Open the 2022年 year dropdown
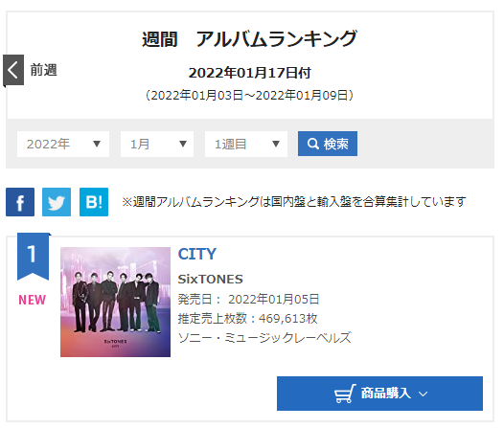The width and height of the screenshot is (504, 428). (x=63, y=144)
